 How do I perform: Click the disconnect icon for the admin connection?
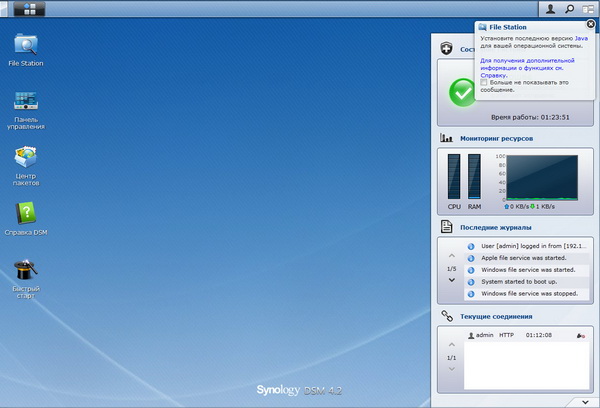(581, 336)
